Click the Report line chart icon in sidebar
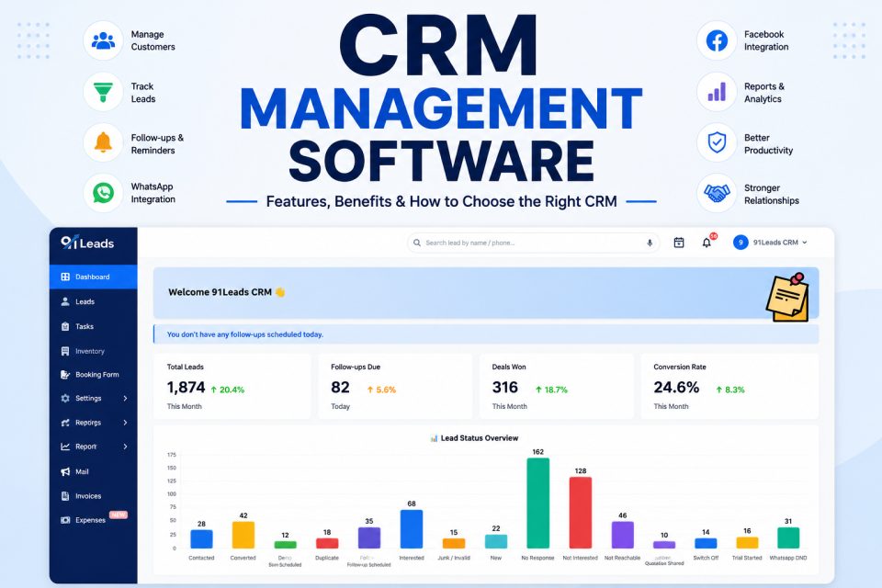 65,447
